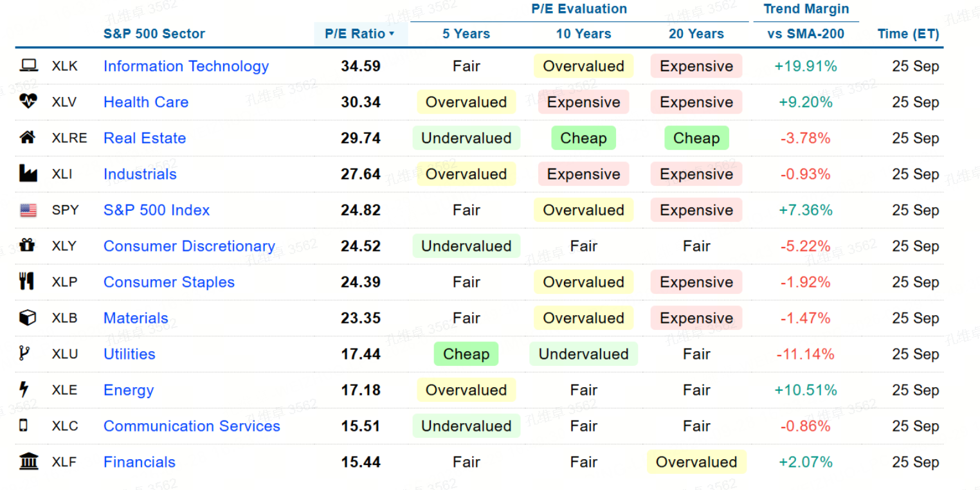The width and height of the screenshot is (980, 490).
Task: Click the fork and knife Consumer Staples icon
Action: 26,282
